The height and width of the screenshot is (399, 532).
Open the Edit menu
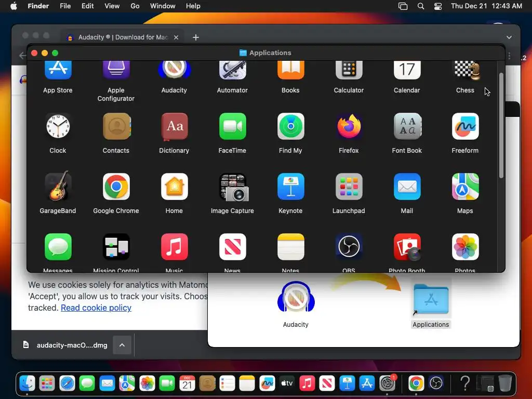point(87,6)
